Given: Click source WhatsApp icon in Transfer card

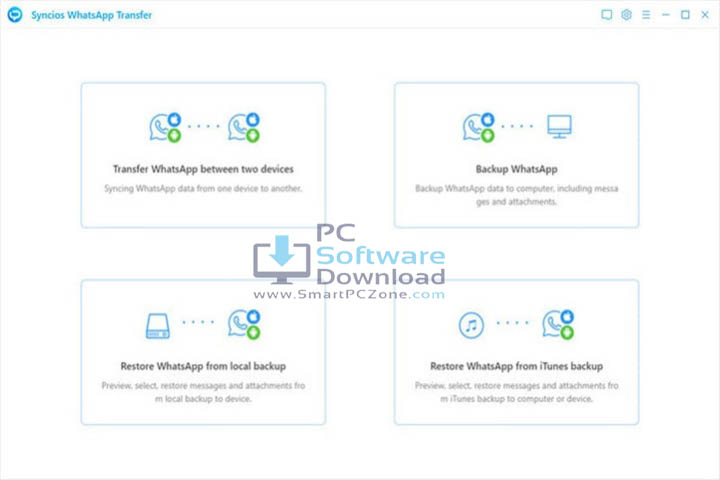Looking at the screenshot, I should [x=165, y=127].
